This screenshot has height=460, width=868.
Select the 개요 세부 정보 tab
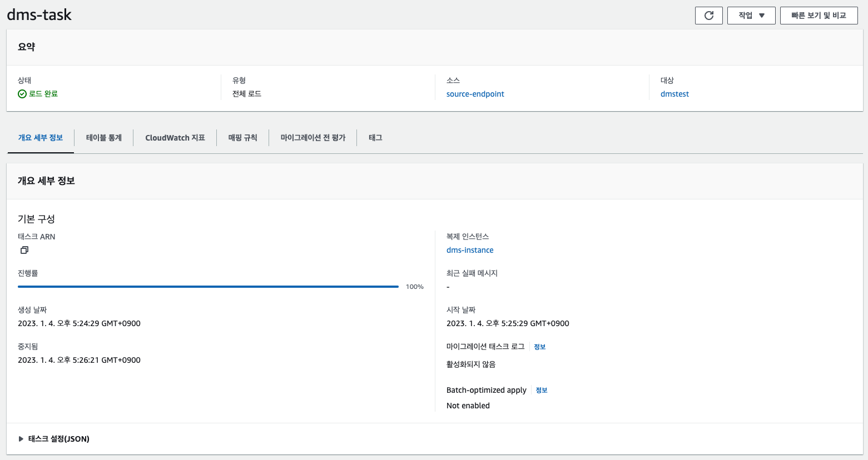click(x=41, y=138)
